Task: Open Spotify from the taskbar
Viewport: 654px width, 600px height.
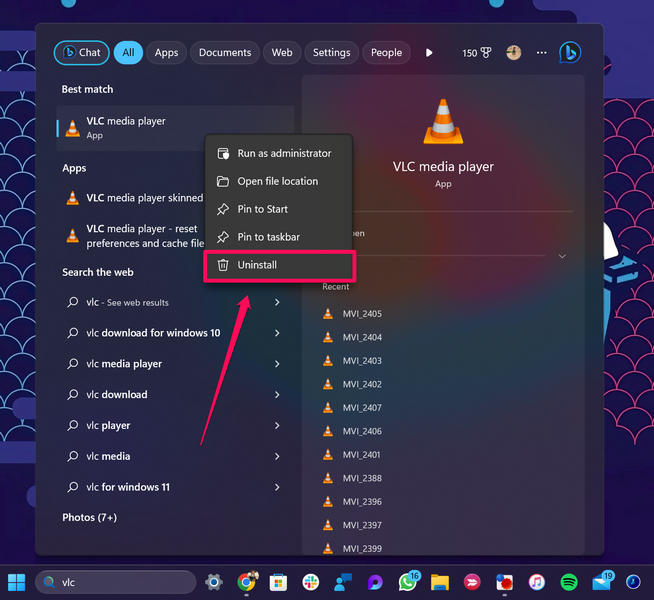Action: point(569,581)
